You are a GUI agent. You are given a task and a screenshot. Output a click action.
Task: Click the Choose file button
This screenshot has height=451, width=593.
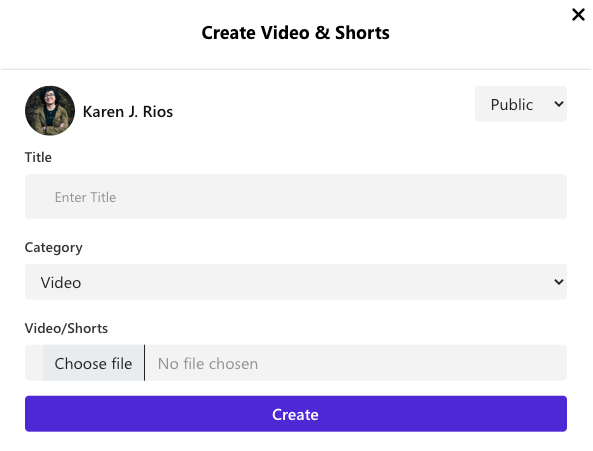pyautogui.click(x=93, y=363)
